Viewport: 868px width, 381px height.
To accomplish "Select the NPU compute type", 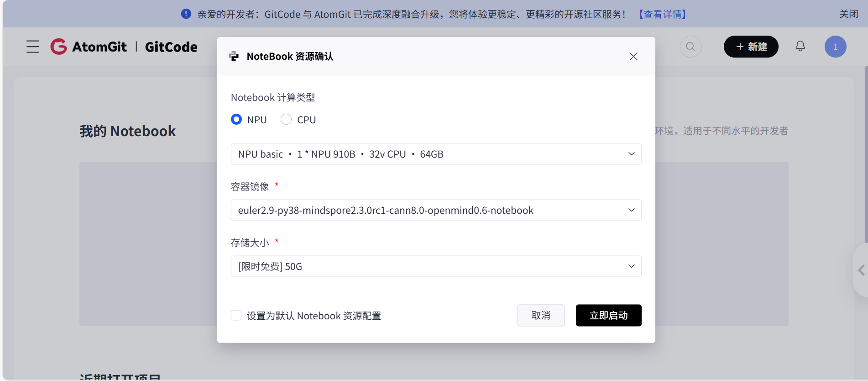I will [236, 119].
